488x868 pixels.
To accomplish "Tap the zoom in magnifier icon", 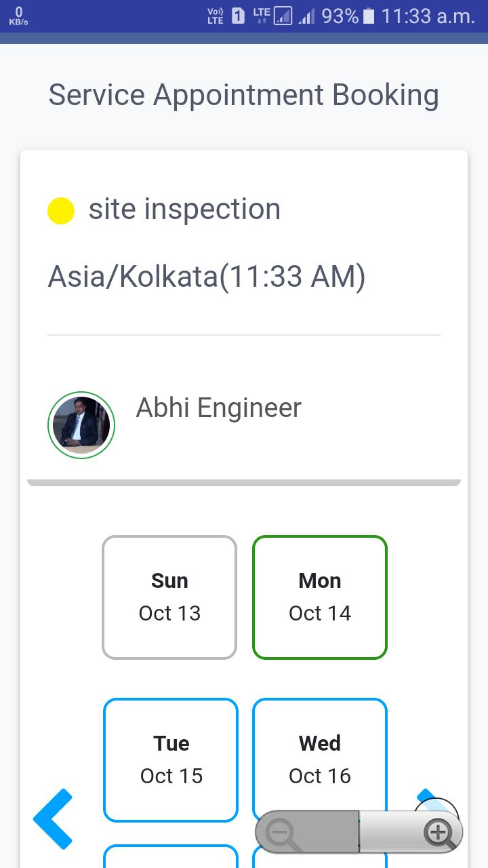I will tap(439, 832).
